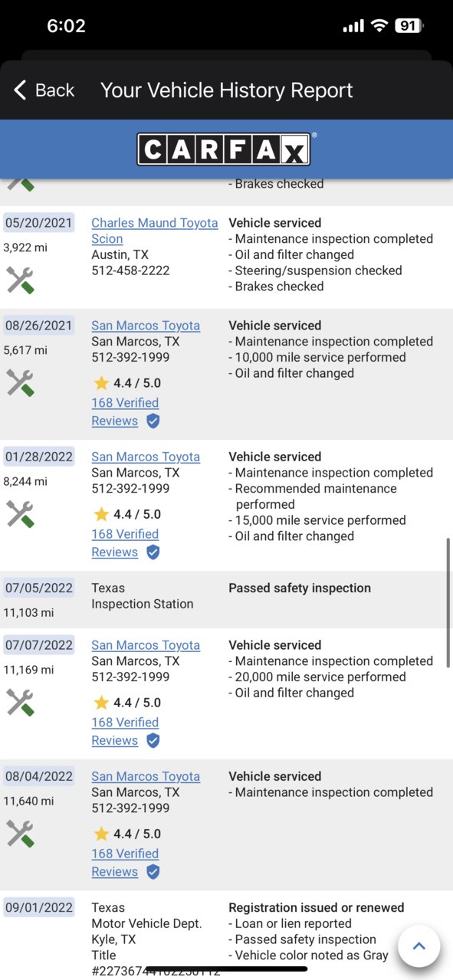Tap the 09/01/2022 date badge
453x980 pixels.
pyautogui.click(x=38, y=907)
